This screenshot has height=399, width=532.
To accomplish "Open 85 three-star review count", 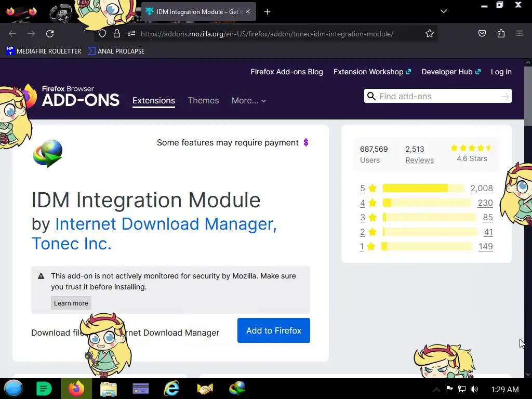I will pos(487,218).
